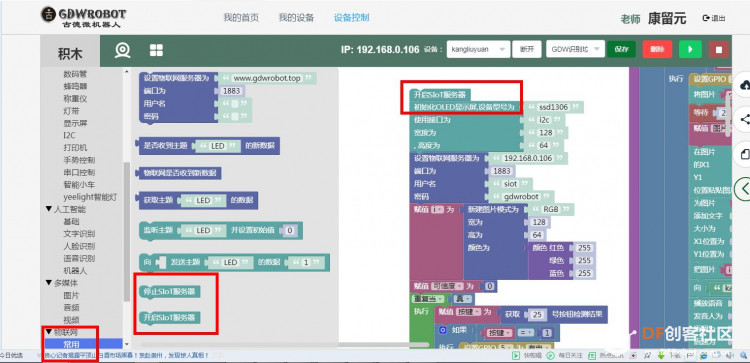Select 人脸识别 under 人工智能
This screenshot has width=750, height=363.
coord(79,246)
